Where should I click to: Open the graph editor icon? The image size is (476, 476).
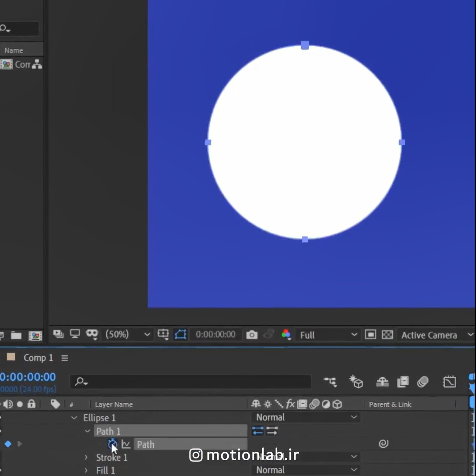point(449,382)
